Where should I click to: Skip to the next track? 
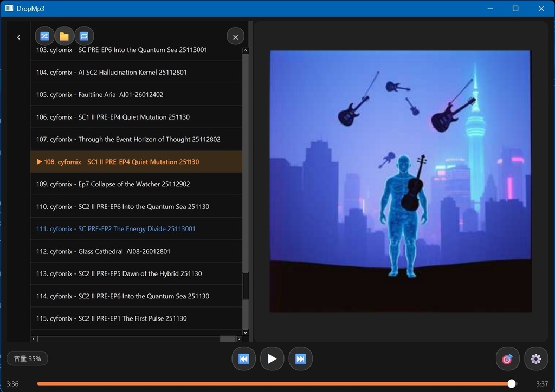coord(300,359)
